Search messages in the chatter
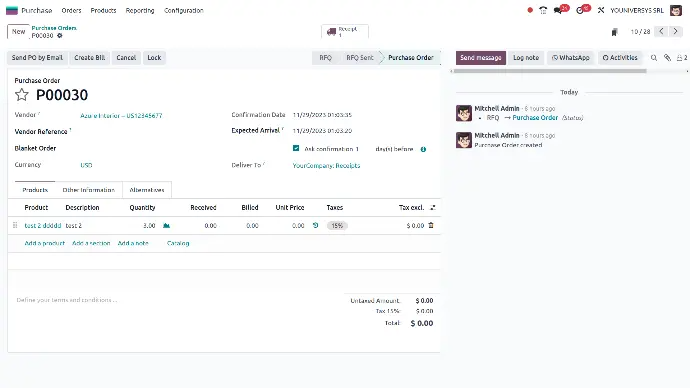690x388 pixels. coord(654,58)
